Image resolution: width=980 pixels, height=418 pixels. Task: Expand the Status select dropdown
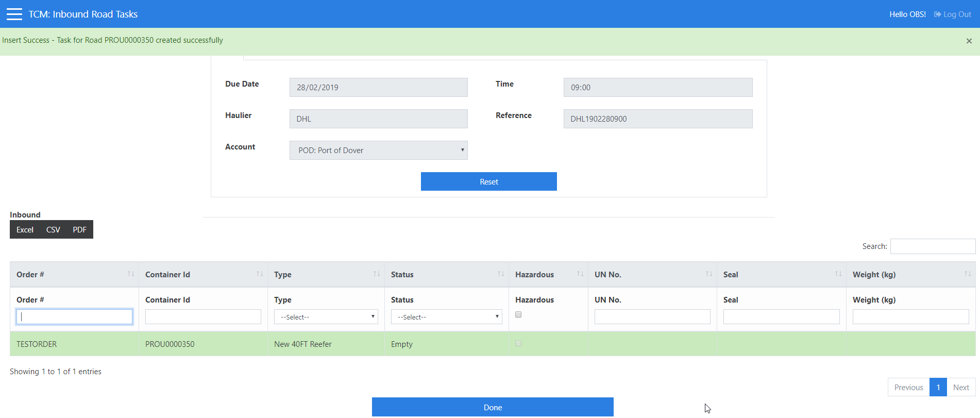446,317
